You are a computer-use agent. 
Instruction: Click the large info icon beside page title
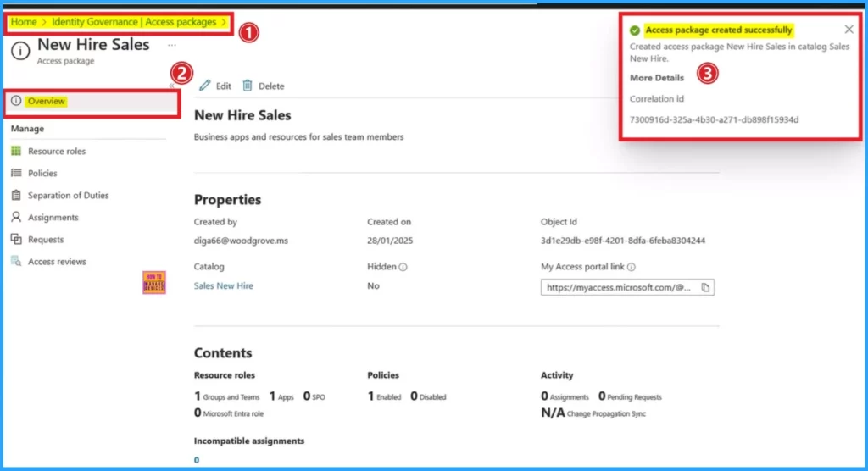click(20, 52)
